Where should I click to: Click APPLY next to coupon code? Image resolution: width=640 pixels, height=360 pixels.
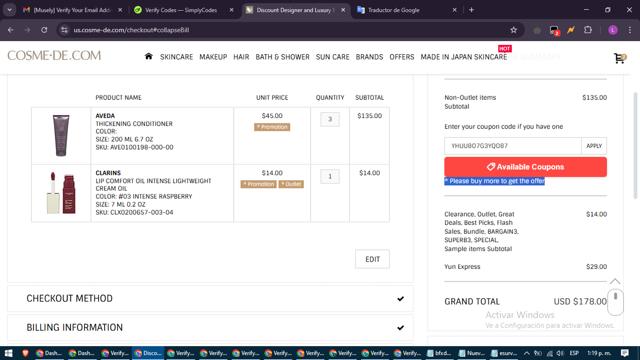pyautogui.click(x=594, y=146)
